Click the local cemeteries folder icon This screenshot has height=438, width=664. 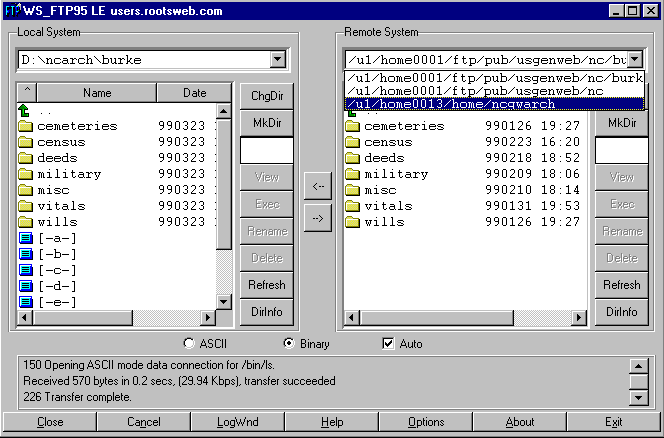click(26, 126)
